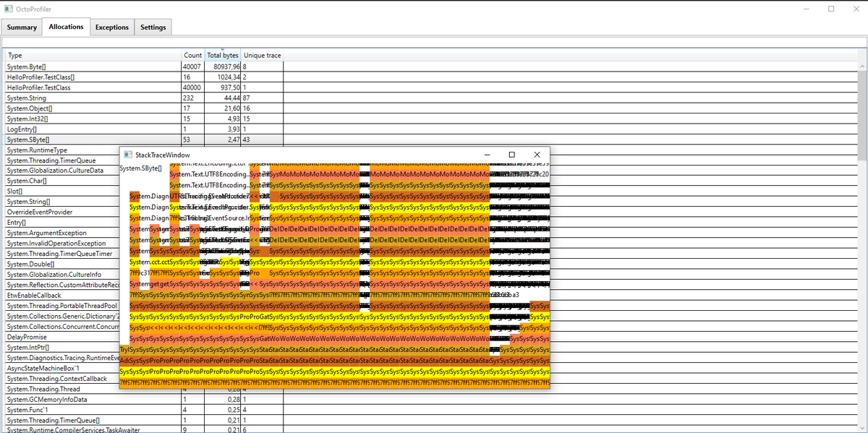This screenshot has height=433, width=868.
Task: Select the System.IntPtr[] row
Action: pos(61,348)
